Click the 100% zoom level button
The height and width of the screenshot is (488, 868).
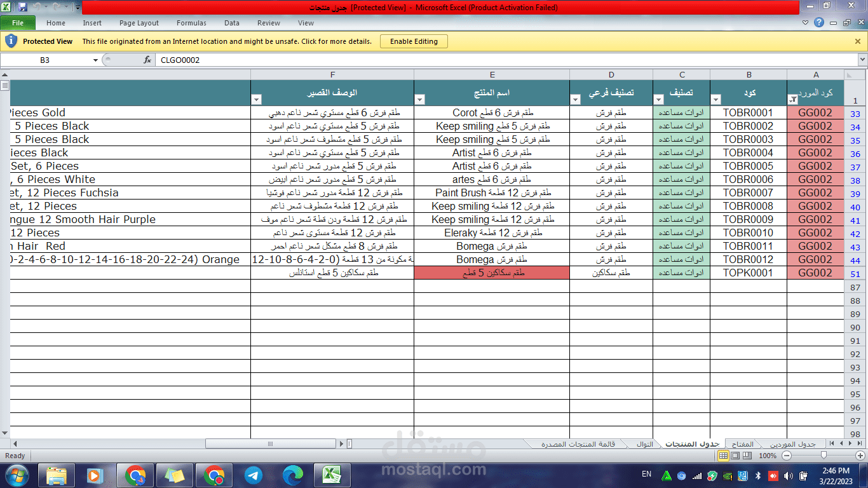768,456
